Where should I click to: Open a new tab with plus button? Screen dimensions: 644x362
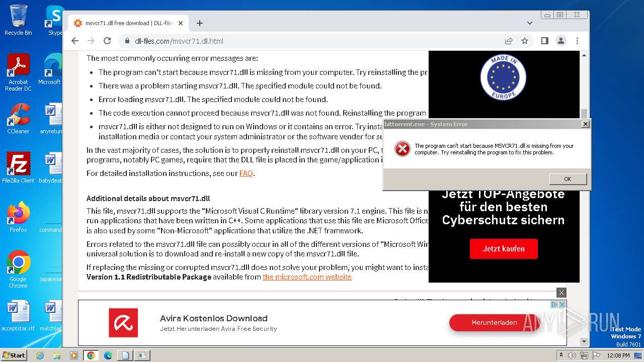pyautogui.click(x=200, y=23)
